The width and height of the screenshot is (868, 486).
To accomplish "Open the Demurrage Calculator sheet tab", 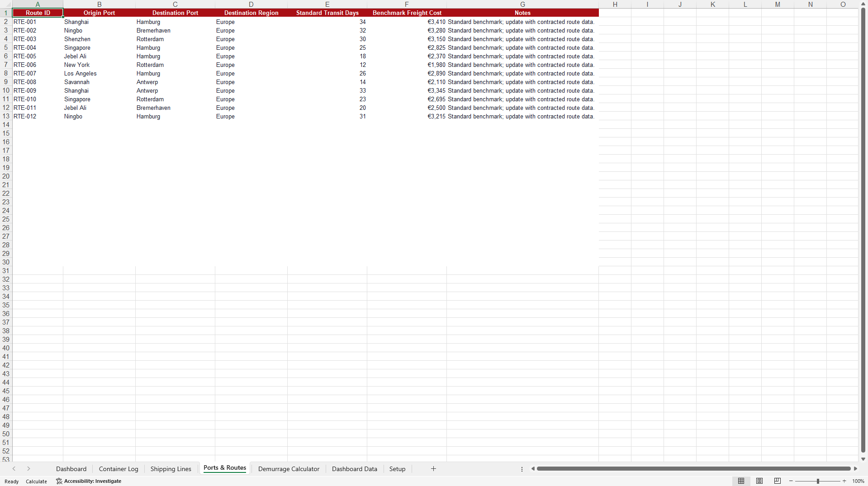I will tap(289, 469).
